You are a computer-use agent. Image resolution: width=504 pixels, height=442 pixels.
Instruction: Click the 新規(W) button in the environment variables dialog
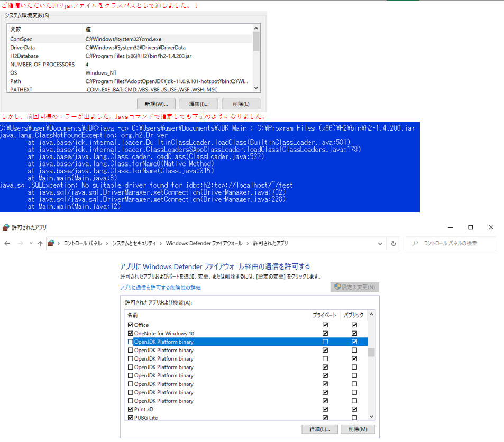click(156, 104)
